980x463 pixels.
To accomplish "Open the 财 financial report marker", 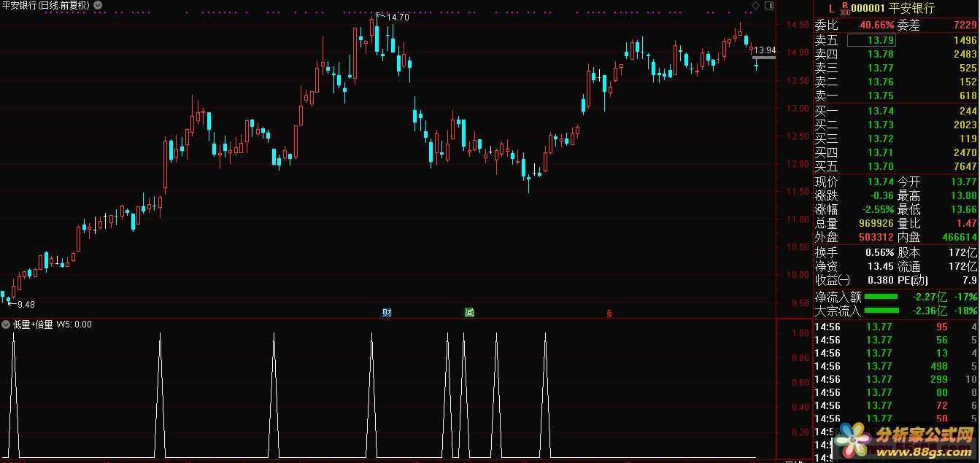I will (x=387, y=313).
